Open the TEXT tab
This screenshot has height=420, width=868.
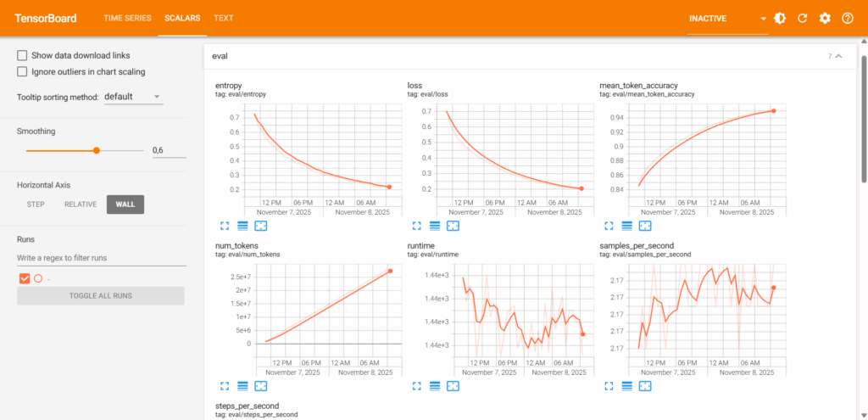[224, 18]
